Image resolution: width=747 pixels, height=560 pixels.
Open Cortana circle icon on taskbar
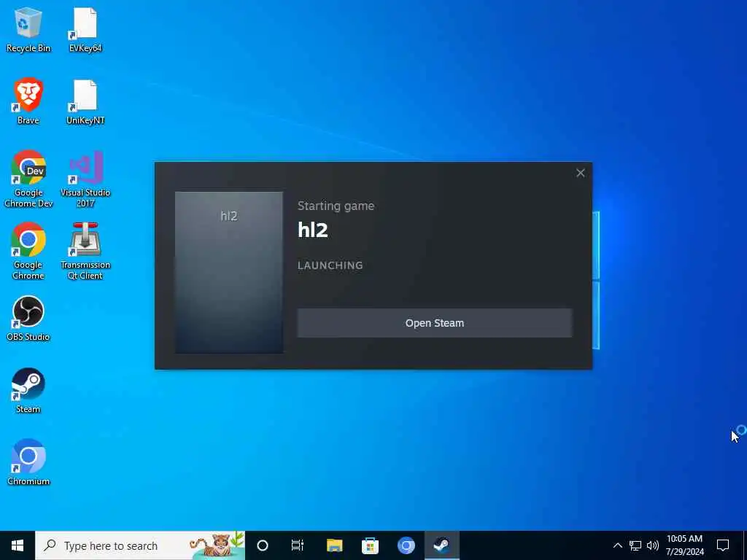(x=263, y=545)
